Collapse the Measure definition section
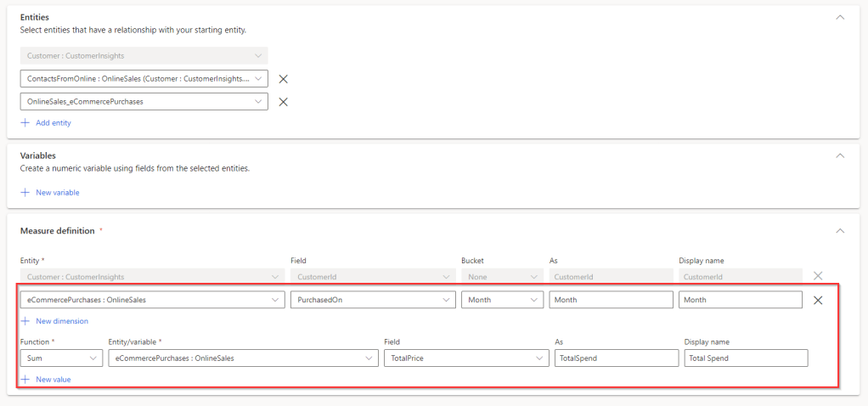This screenshot has width=868, height=406. (840, 230)
